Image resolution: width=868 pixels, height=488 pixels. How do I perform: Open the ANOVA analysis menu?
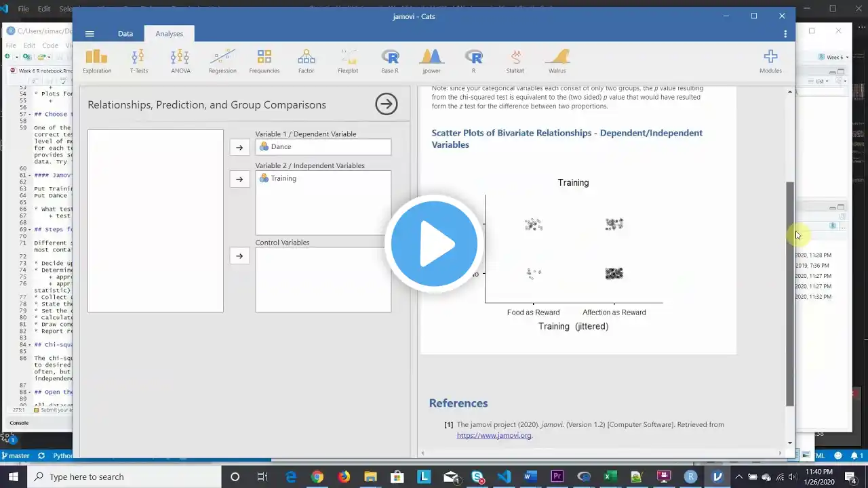(180, 61)
